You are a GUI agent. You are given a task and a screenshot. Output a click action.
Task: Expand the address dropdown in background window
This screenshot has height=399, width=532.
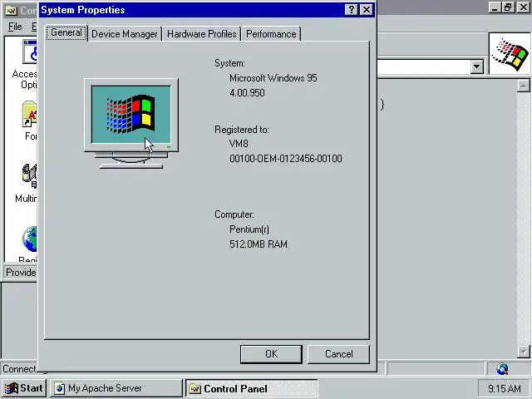pyautogui.click(x=476, y=66)
